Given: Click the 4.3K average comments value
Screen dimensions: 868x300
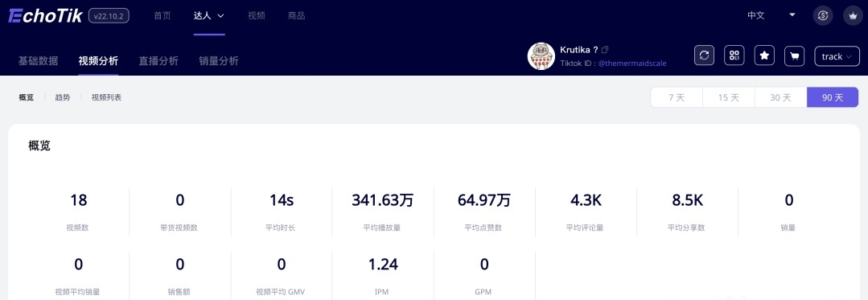Looking at the screenshot, I should 586,200.
